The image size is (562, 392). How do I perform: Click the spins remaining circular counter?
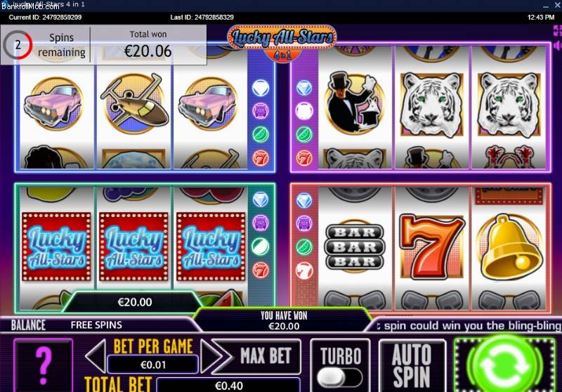(18, 45)
